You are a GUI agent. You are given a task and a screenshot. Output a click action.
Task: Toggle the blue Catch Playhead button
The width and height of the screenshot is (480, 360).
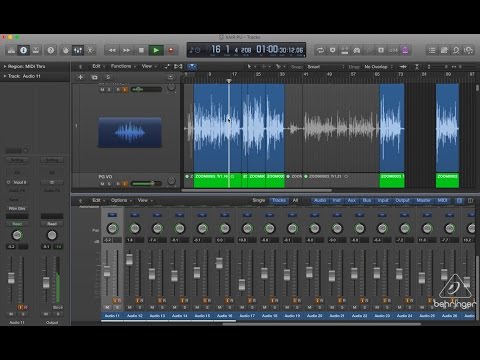click(x=192, y=67)
